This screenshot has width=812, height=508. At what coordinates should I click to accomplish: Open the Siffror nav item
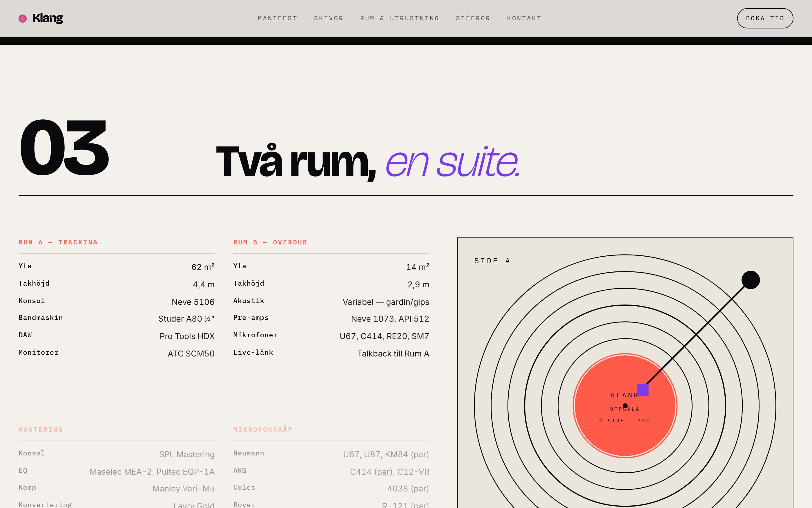pos(473,18)
